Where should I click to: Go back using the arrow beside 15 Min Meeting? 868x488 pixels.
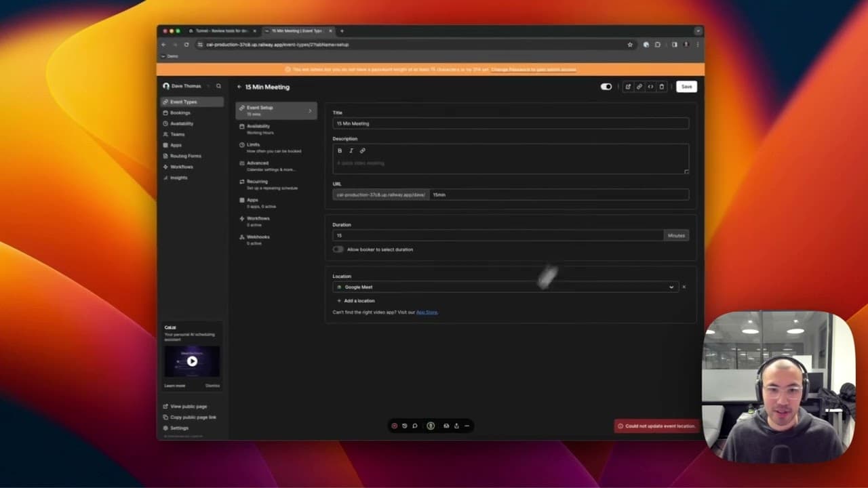(239, 87)
